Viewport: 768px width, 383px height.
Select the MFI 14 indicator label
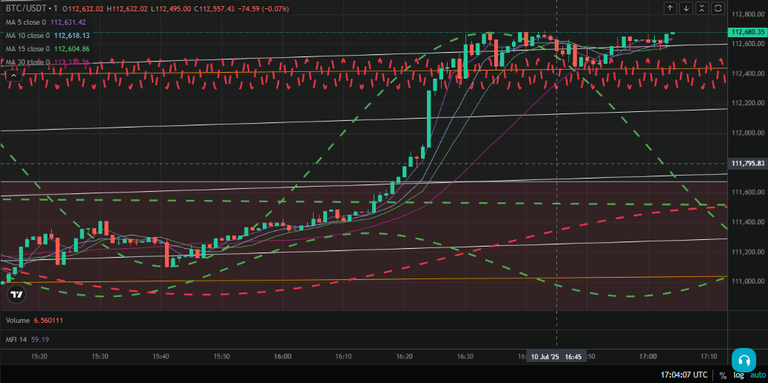16,339
